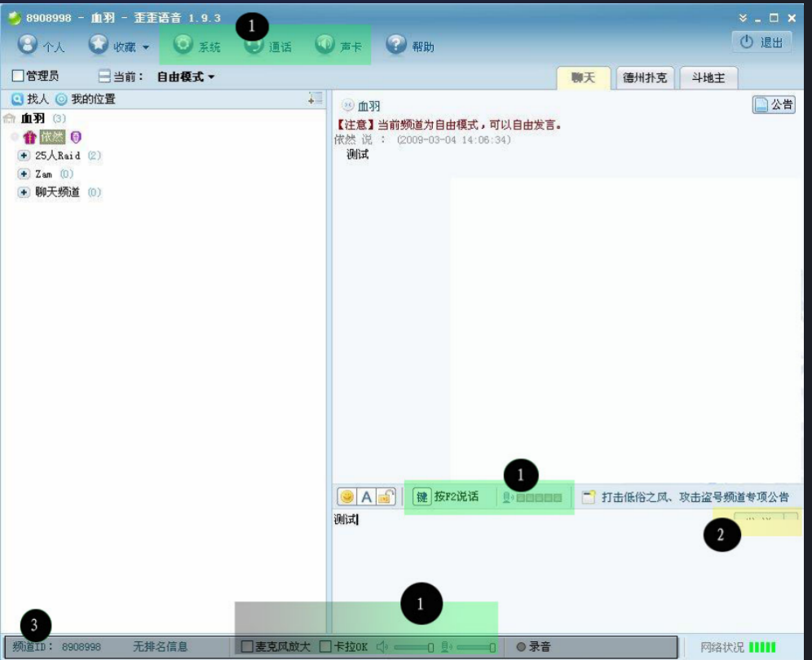Click the microphone volume icon
812x660 pixels.
point(447,646)
